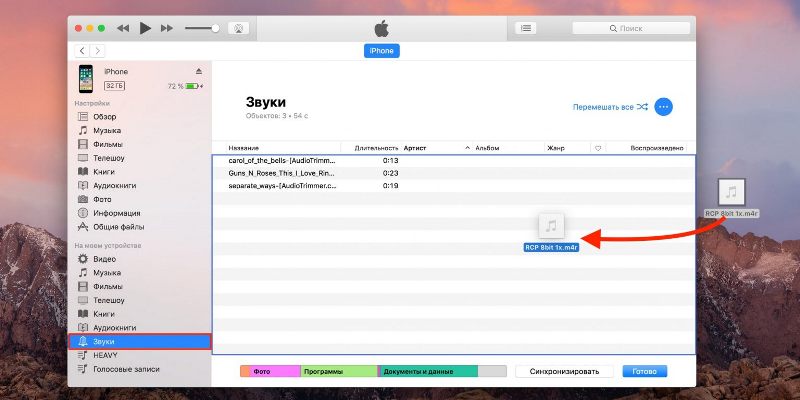
Task: Select the Guns_N_Roses ringtone row
Action: (454, 173)
